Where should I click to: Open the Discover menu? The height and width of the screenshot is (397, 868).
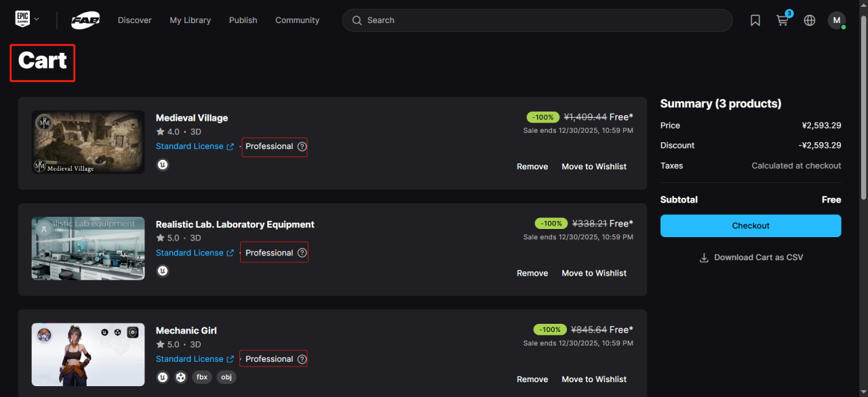click(x=134, y=20)
